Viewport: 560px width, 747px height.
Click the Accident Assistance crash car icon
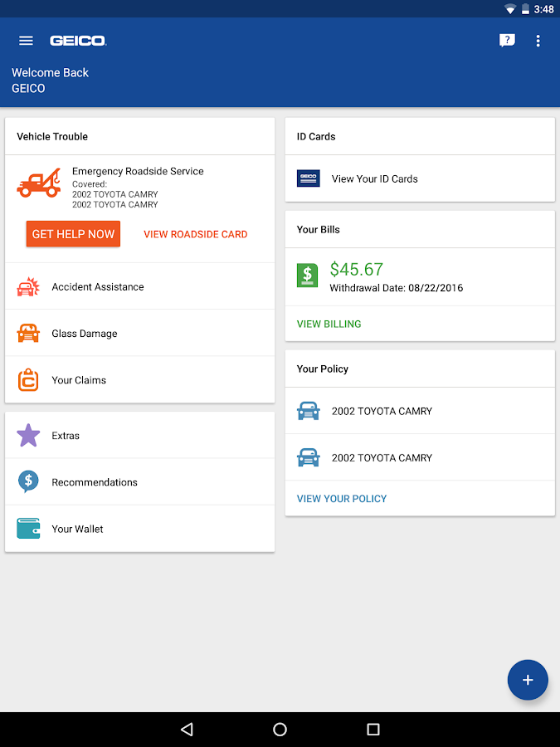pyautogui.click(x=28, y=287)
